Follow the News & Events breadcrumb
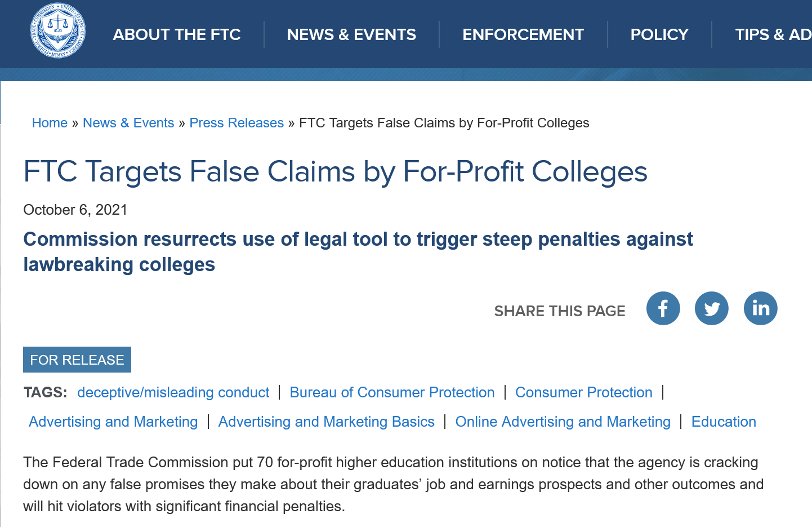 point(128,123)
